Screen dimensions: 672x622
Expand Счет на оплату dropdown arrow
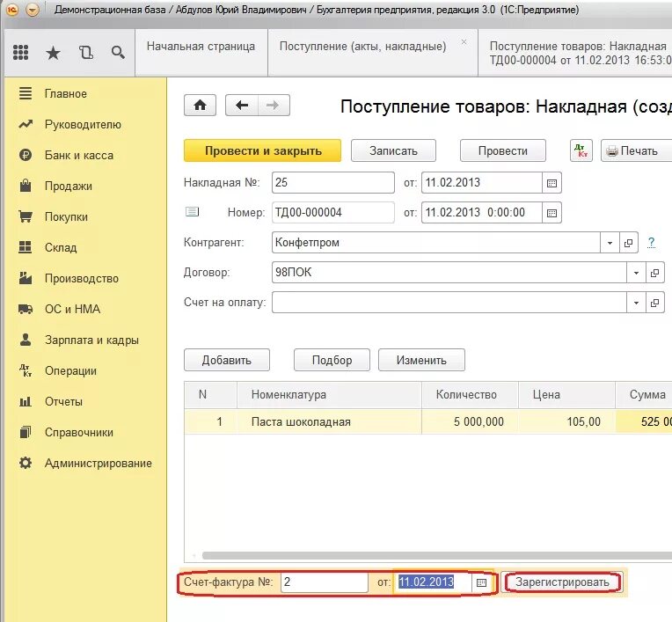pyautogui.click(x=636, y=303)
